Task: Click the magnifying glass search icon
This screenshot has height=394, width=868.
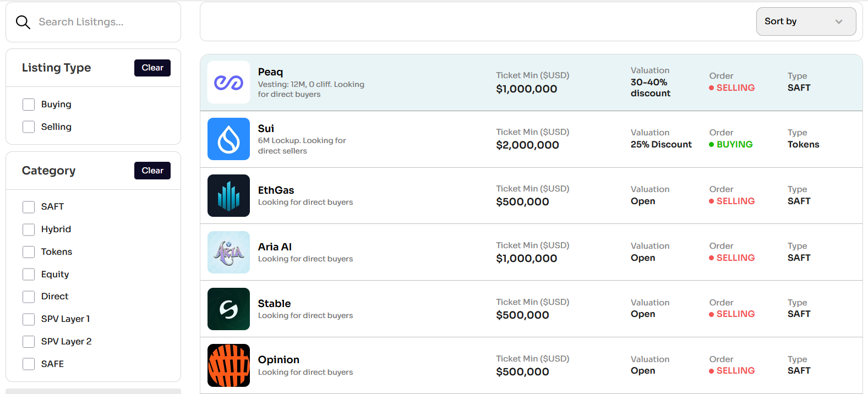Action: pyautogui.click(x=23, y=22)
